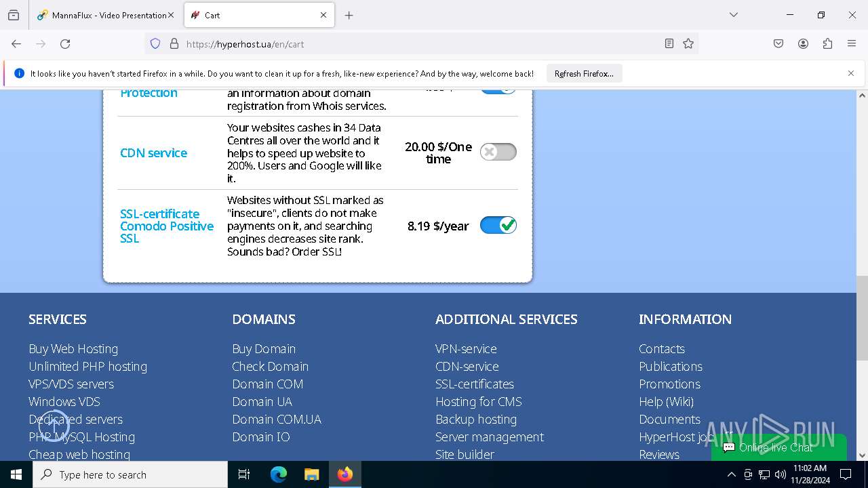The width and height of the screenshot is (868, 488).
Task: Open Promotions link
Action: (x=669, y=384)
